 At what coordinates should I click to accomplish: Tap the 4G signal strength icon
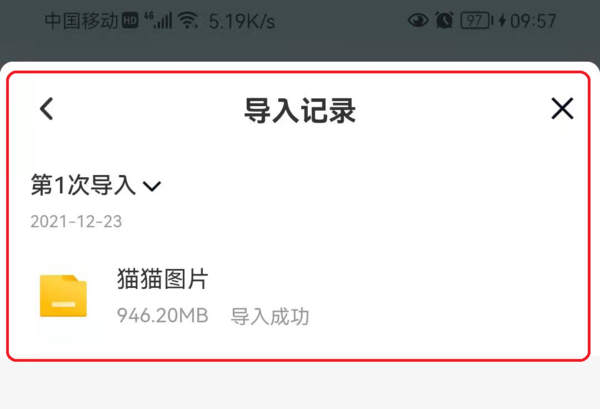[159, 20]
